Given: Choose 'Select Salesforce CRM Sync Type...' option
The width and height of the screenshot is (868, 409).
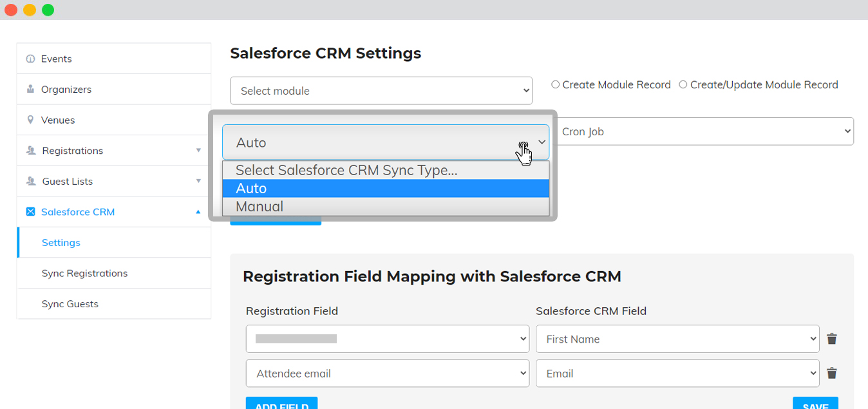Looking at the screenshot, I should tap(386, 170).
